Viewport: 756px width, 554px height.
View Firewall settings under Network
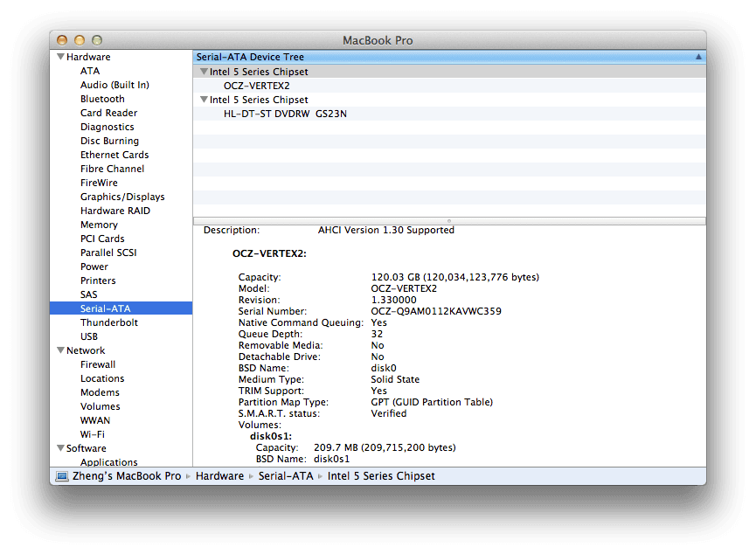click(97, 364)
